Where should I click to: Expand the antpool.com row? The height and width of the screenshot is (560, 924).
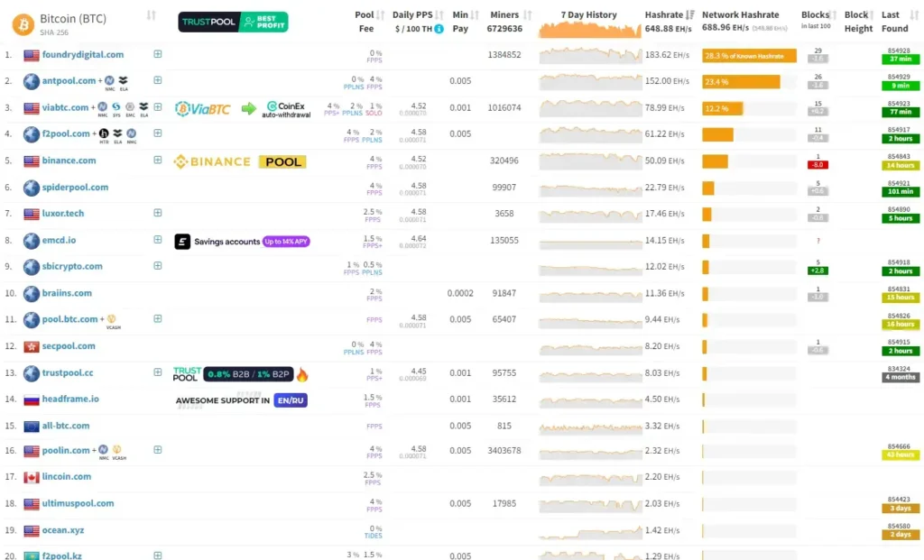(157, 80)
